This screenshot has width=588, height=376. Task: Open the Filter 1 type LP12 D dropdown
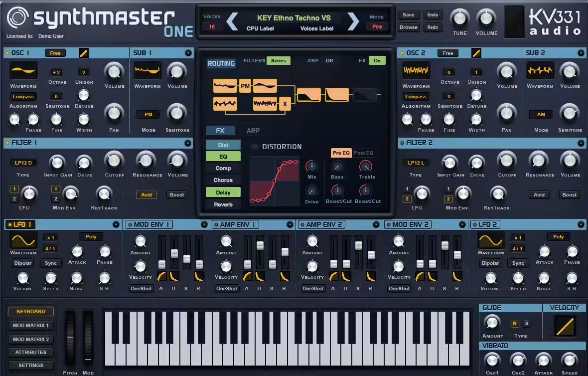(23, 163)
